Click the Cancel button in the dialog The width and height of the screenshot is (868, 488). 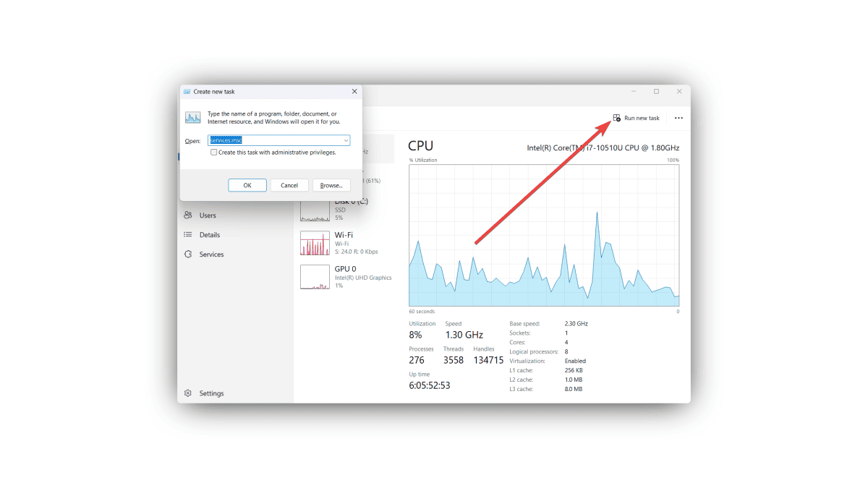(x=289, y=185)
